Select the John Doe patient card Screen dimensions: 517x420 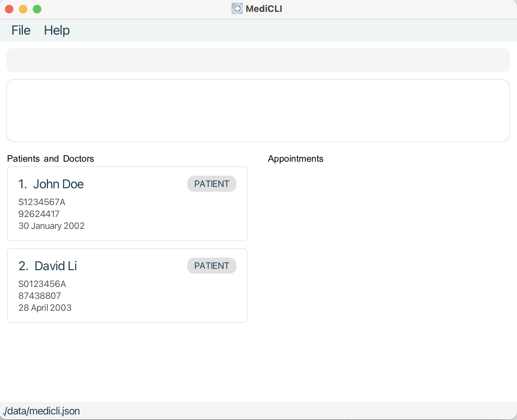tap(127, 204)
